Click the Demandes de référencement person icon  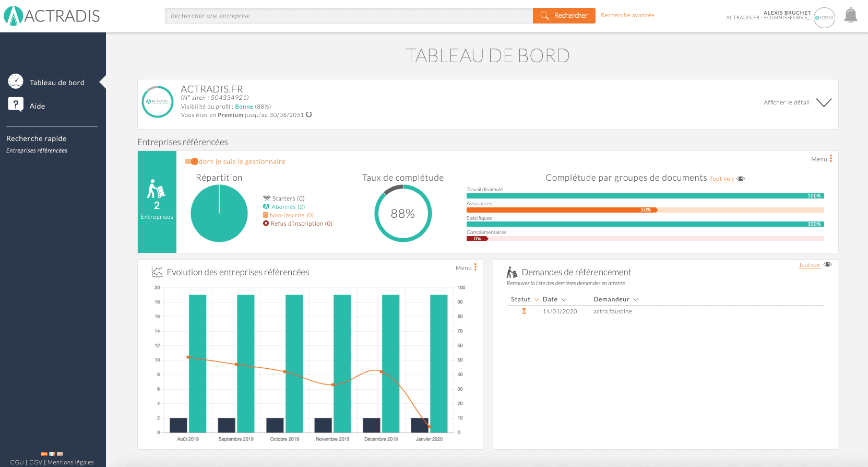coord(512,272)
